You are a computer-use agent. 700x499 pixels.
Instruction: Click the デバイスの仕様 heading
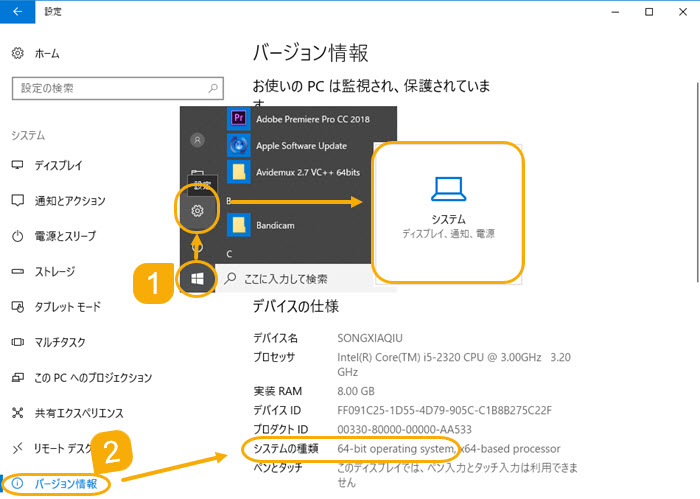(x=296, y=307)
